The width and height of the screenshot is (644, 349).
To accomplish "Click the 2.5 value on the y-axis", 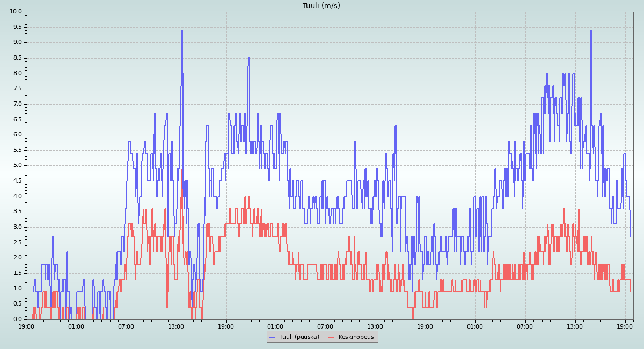I will pyautogui.click(x=18, y=243).
